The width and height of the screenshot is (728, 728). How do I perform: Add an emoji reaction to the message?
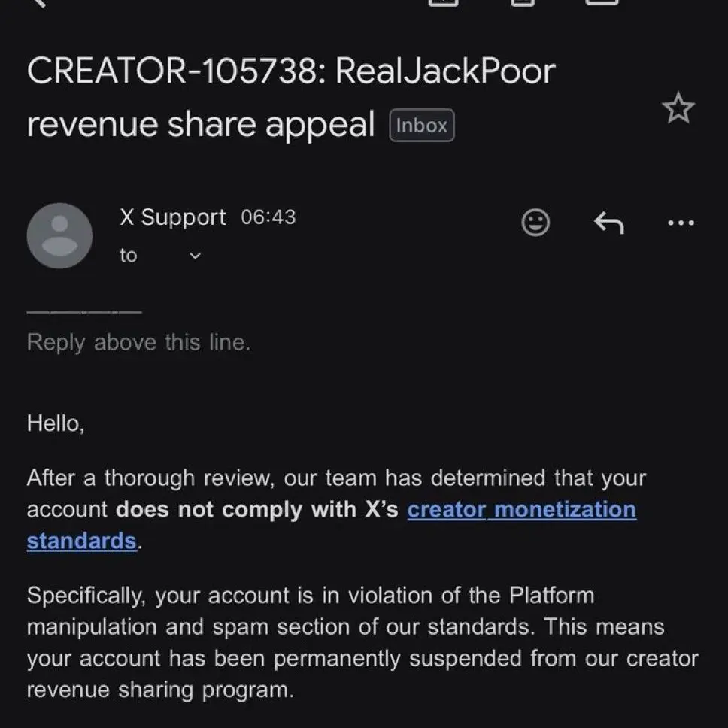pyautogui.click(x=535, y=223)
